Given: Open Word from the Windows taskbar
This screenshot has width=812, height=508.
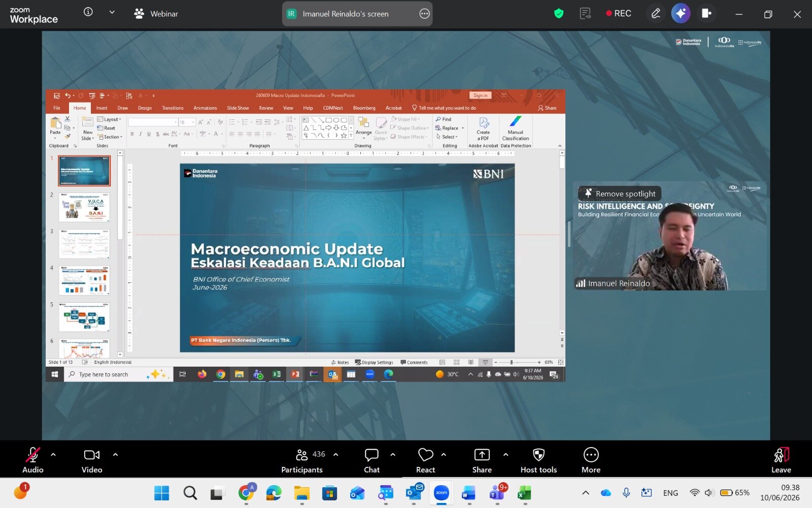Looking at the screenshot, I should click(468, 493).
